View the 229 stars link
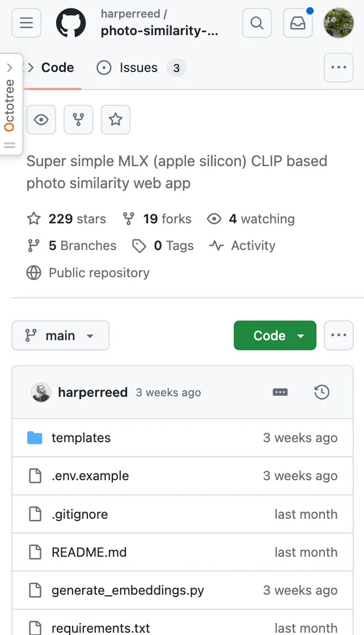This screenshot has width=364, height=635. point(77,219)
